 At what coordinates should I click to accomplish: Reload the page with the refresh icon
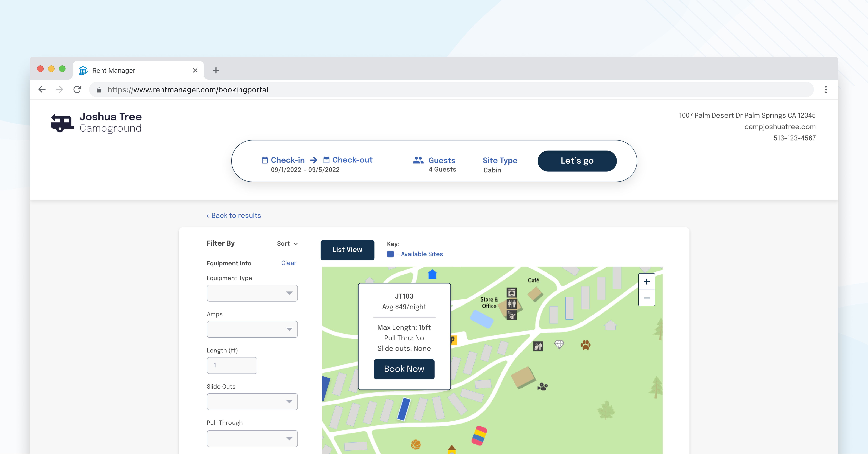[77, 89]
